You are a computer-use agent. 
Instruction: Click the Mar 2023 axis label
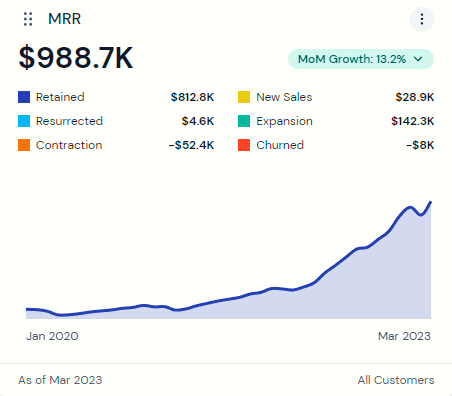[404, 336]
